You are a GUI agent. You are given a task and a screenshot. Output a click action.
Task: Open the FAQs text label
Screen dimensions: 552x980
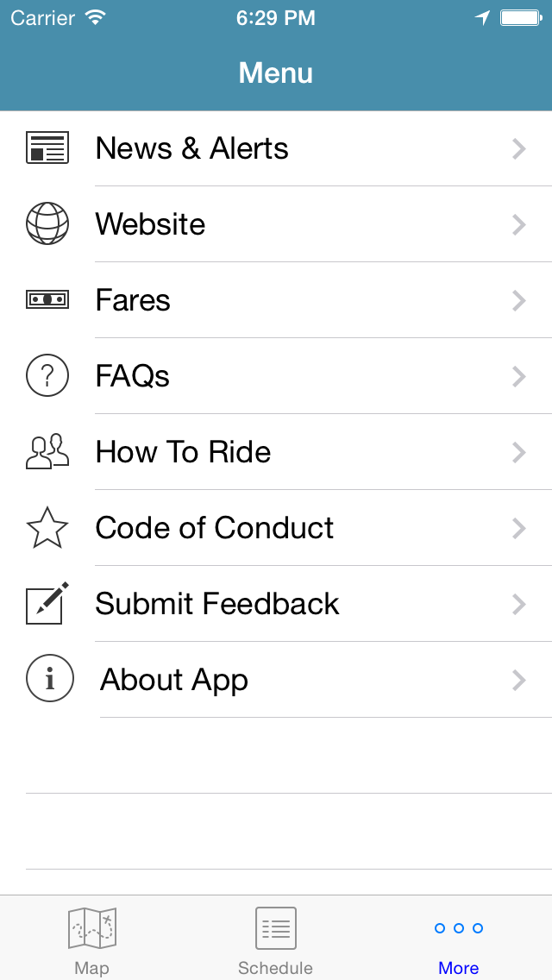[132, 376]
